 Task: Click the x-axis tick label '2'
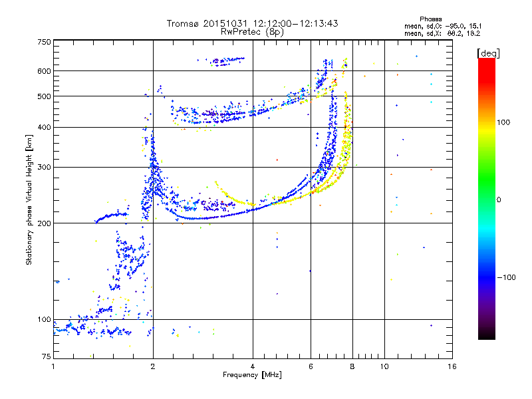click(153, 366)
